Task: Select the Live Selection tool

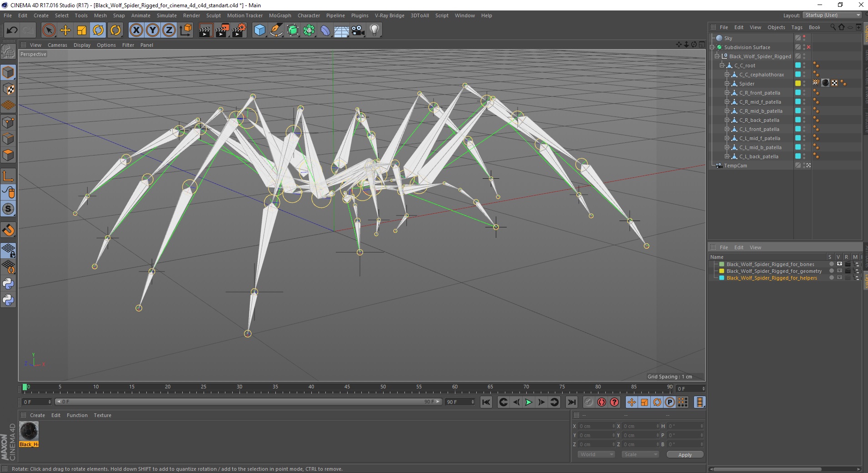Action: click(49, 30)
